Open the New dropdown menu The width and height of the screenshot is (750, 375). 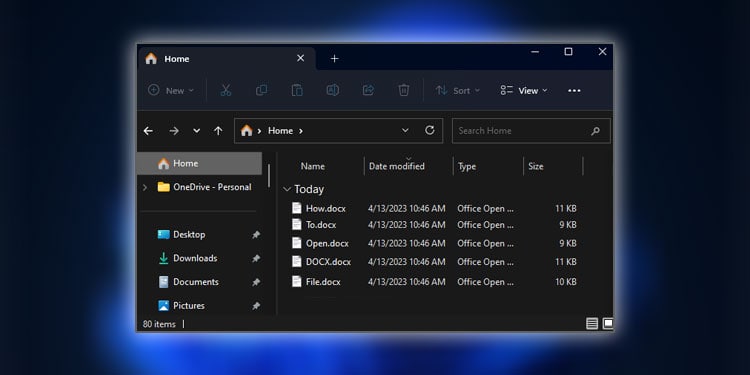pos(171,90)
